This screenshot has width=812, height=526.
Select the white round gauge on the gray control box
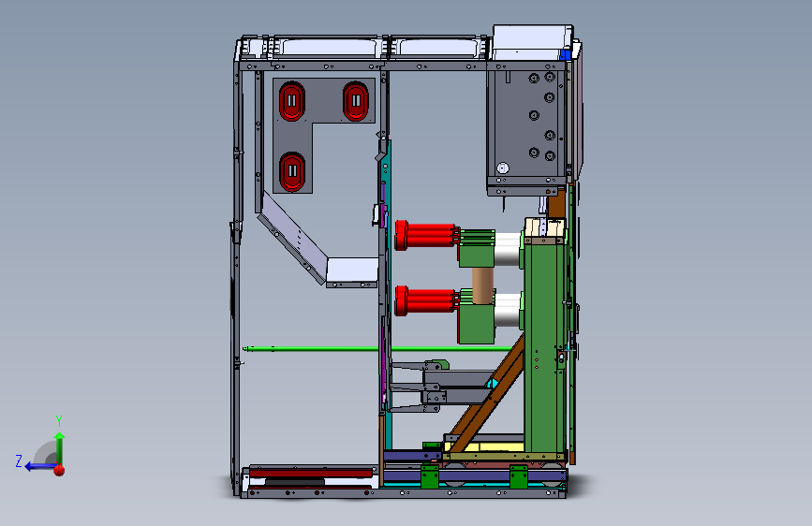click(x=502, y=168)
